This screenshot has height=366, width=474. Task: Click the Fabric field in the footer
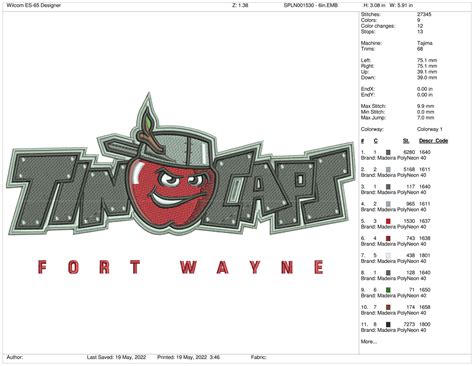259,357
